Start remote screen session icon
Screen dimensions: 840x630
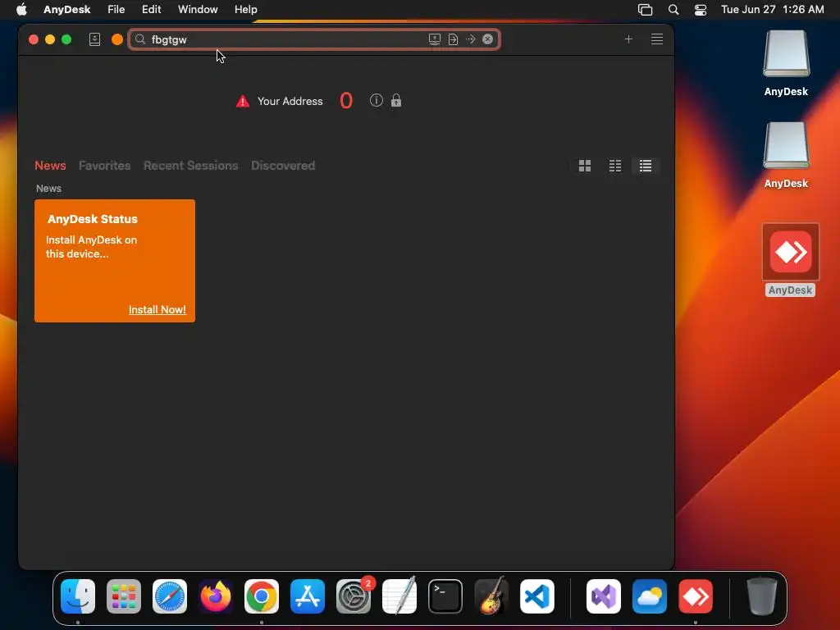click(x=435, y=39)
